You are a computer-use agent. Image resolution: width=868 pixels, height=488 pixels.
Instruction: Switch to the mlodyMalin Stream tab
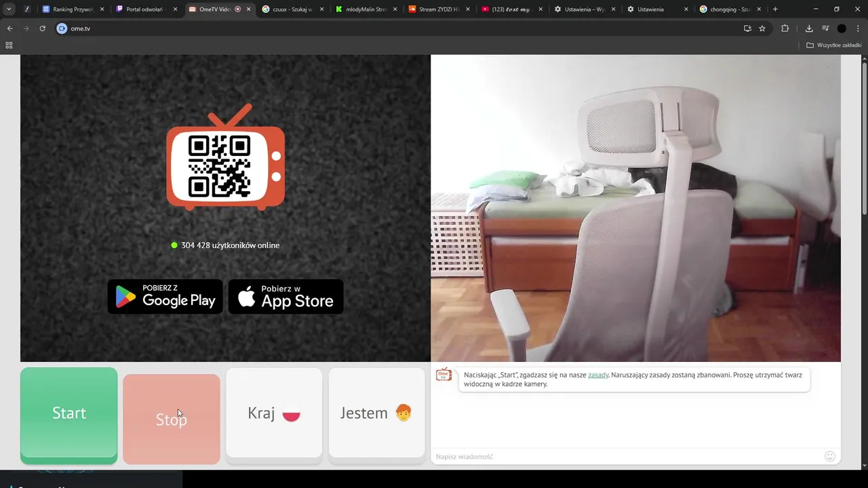pos(366,9)
